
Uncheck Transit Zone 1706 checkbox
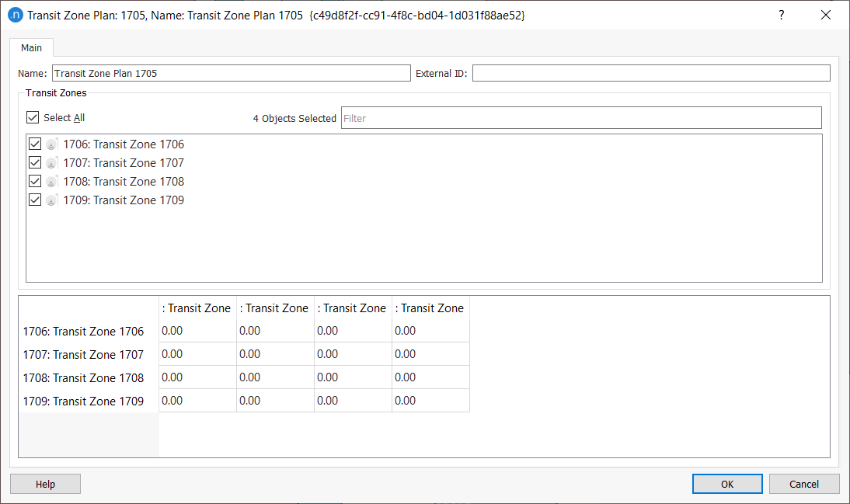[34, 144]
